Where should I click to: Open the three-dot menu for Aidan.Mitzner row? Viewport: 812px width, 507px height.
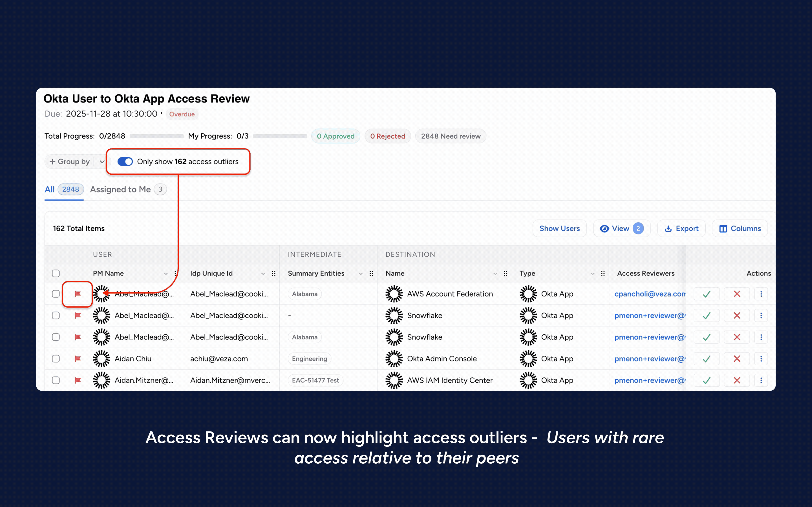[761, 380]
